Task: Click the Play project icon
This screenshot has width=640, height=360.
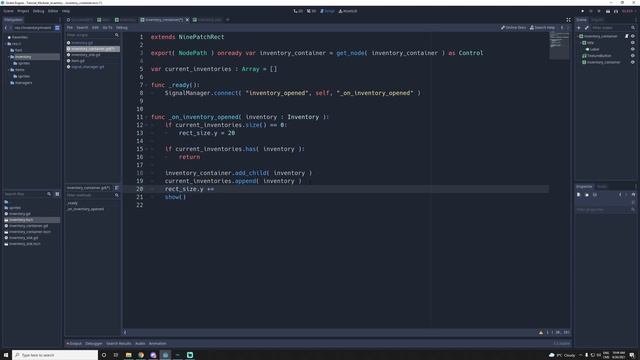Action: 582,11
